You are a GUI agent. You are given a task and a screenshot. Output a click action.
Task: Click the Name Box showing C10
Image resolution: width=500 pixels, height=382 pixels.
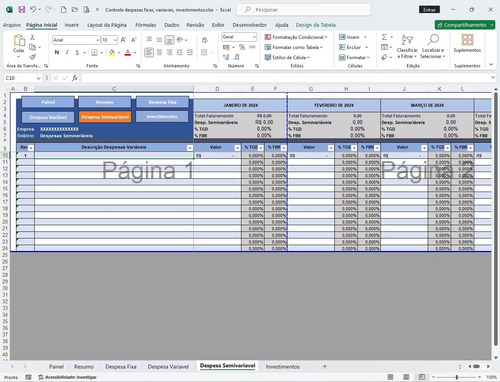coord(22,78)
